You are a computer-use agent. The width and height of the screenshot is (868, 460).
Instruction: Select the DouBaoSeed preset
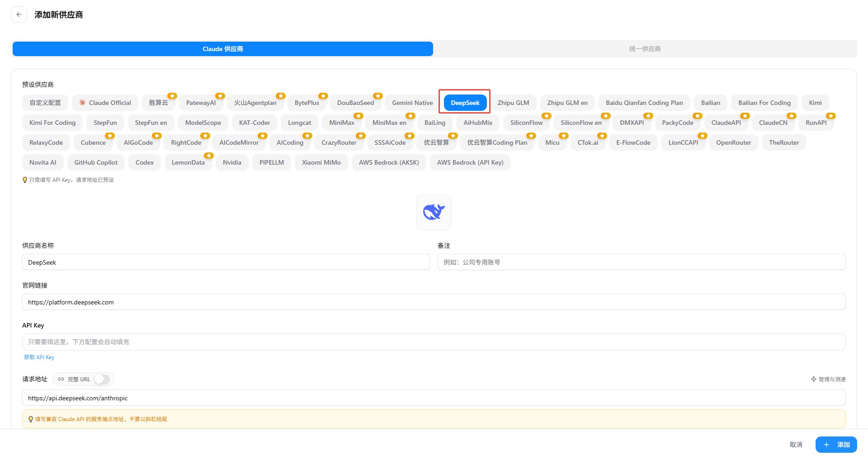pos(356,103)
